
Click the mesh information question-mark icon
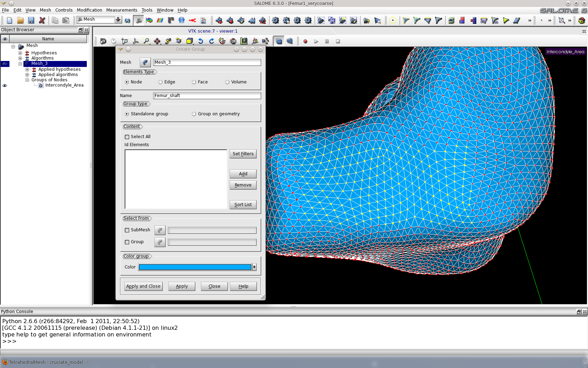tap(366, 20)
